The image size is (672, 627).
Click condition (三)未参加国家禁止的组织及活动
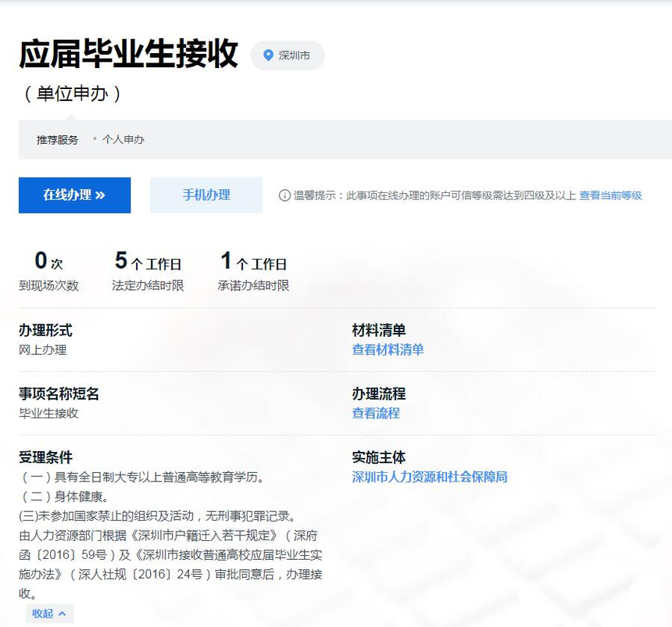pyautogui.click(x=158, y=516)
